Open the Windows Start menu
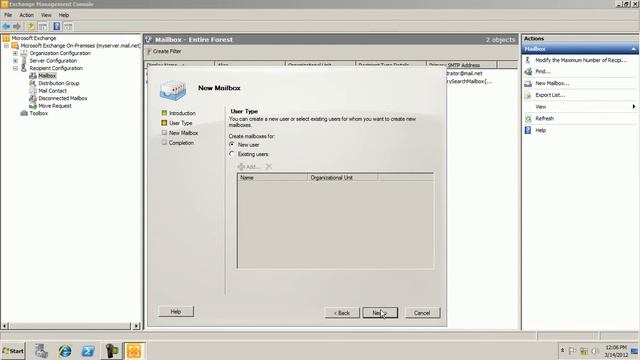 13,351
